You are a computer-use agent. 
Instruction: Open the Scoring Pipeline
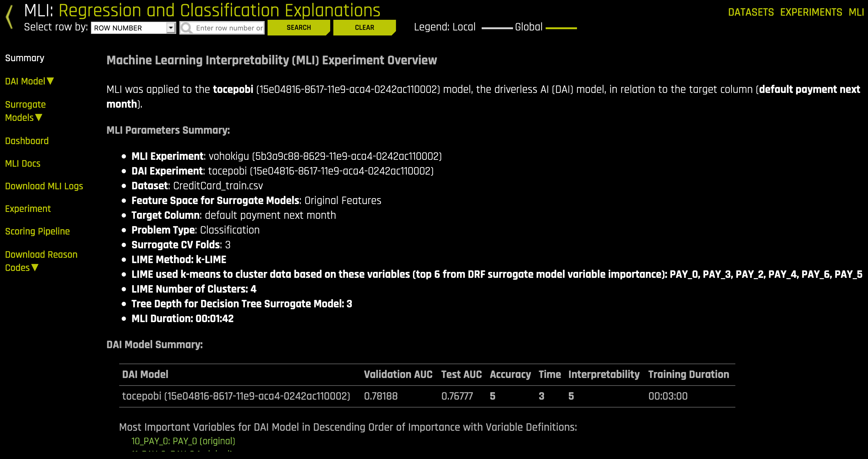tap(37, 231)
